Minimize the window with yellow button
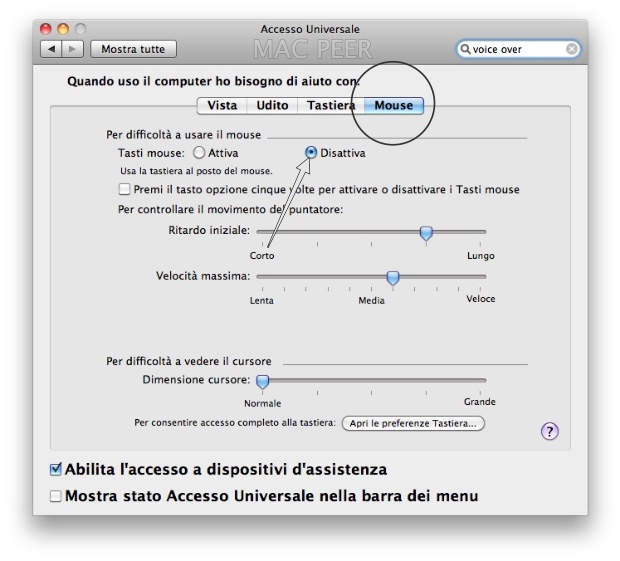Screen dimensions: 620x561 coord(63,29)
